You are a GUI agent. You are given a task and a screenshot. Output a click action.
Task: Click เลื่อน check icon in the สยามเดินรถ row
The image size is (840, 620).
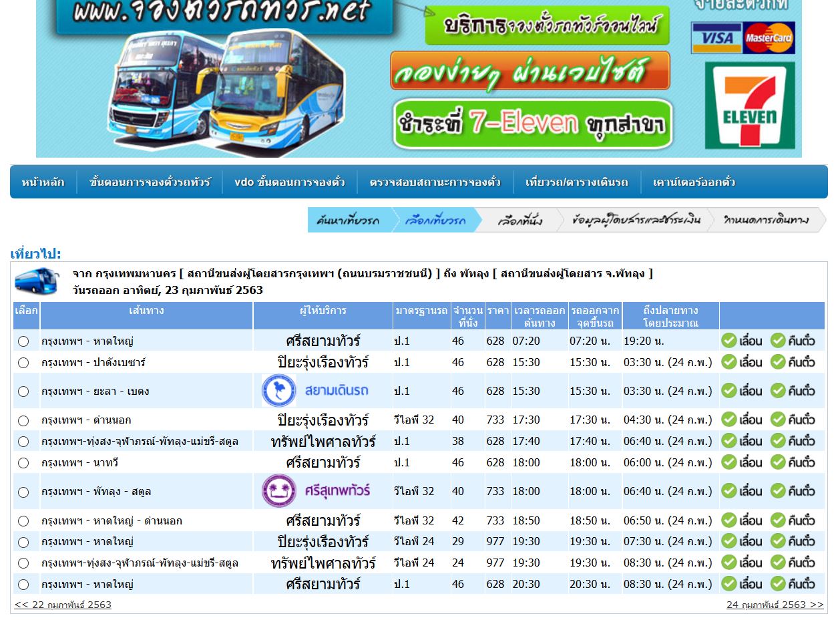point(728,391)
